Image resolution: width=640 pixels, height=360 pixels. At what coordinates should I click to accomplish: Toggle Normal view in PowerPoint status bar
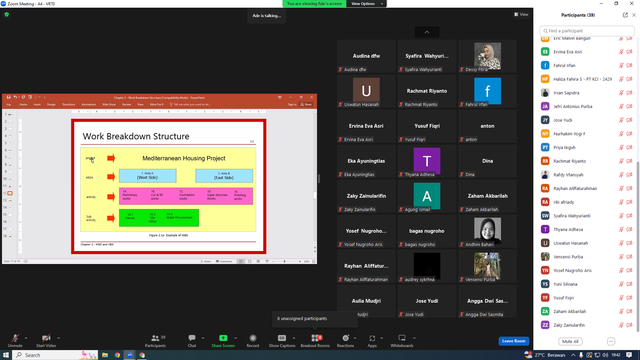click(241, 261)
